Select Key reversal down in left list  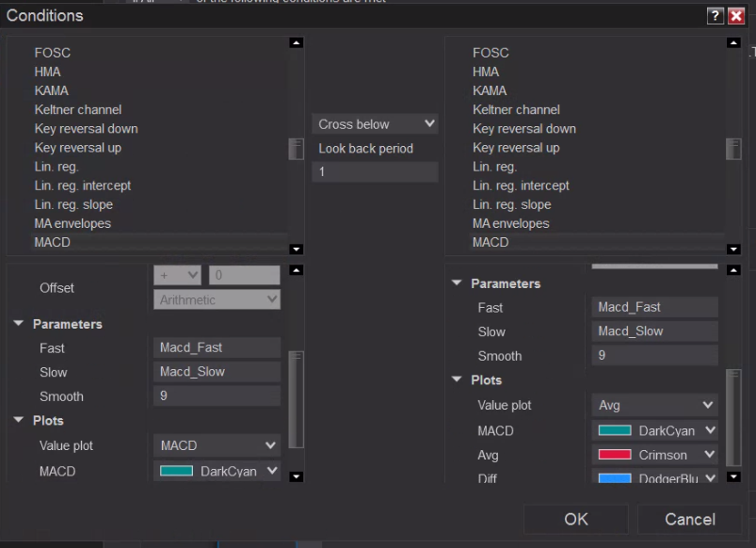click(x=86, y=129)
